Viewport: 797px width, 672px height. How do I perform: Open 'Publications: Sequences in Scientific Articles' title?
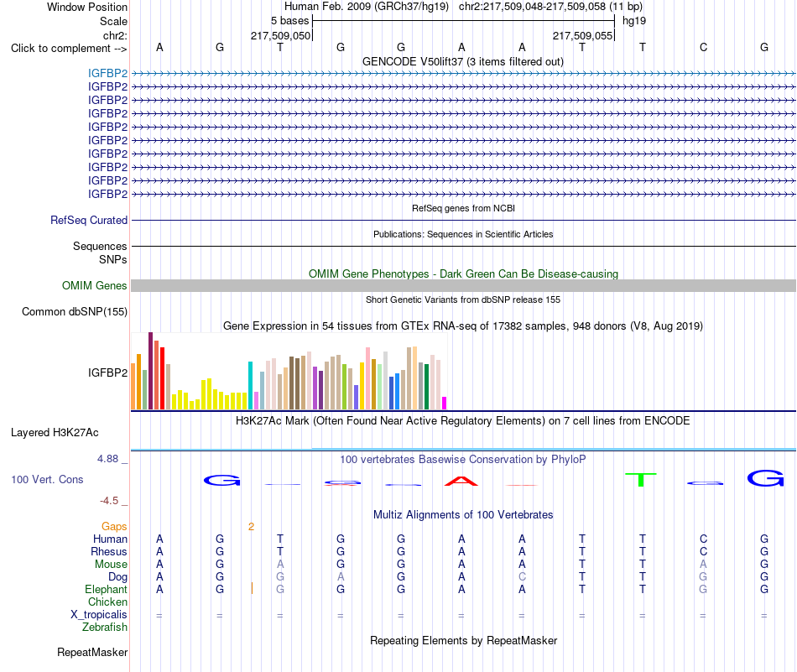pos(463,234)
